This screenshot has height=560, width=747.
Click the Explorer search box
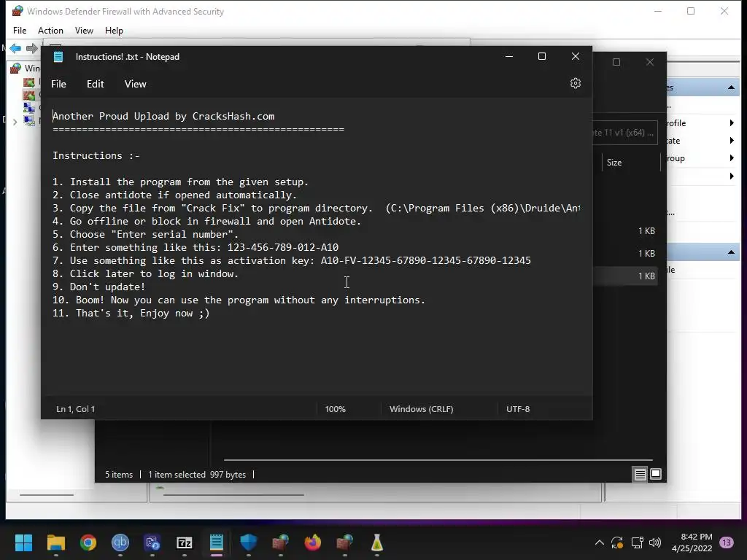(x=625, y=133)
